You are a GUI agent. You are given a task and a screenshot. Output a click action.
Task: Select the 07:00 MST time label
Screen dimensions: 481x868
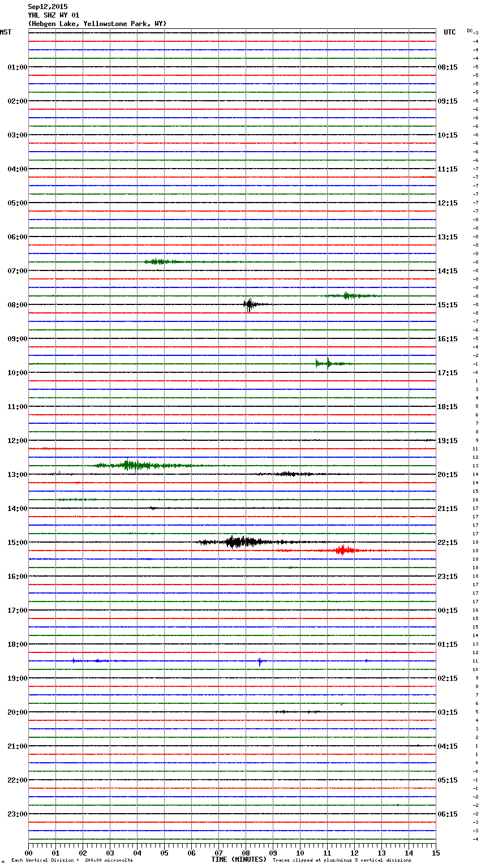coord(18,271)
